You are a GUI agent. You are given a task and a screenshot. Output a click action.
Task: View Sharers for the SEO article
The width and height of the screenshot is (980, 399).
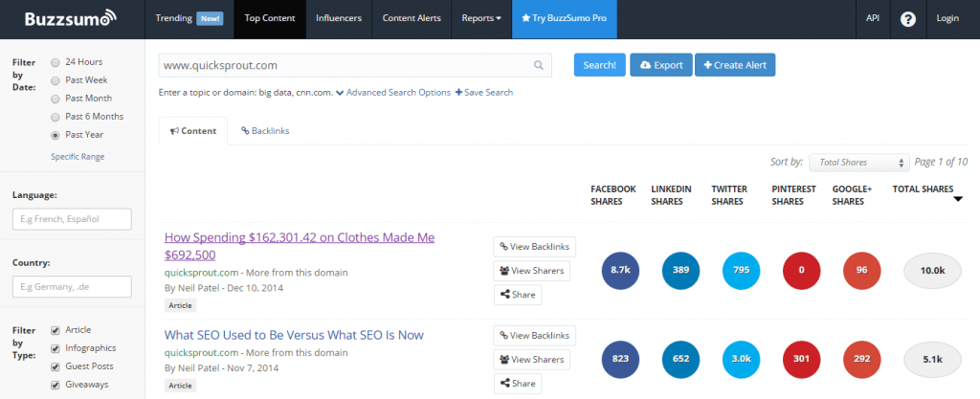click(532, 360)
